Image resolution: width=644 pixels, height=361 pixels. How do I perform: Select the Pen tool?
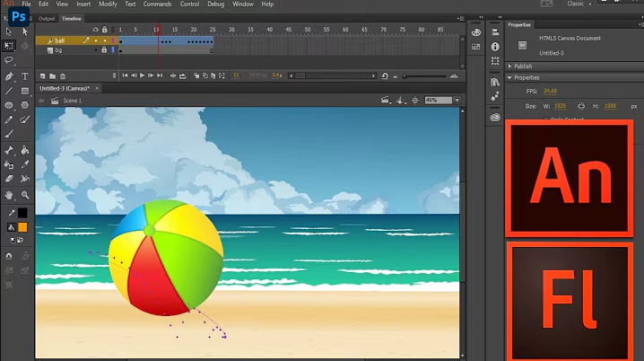(x=9, y=76)
